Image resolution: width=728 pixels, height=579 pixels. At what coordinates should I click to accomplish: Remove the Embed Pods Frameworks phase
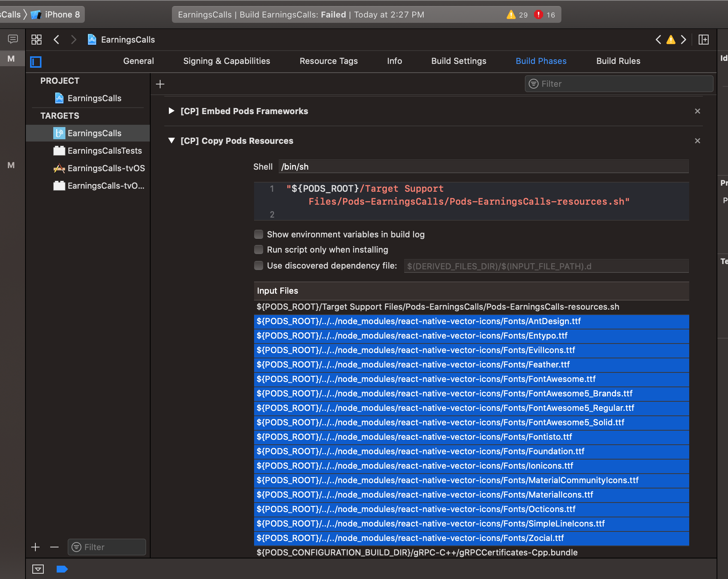(697, 111)
